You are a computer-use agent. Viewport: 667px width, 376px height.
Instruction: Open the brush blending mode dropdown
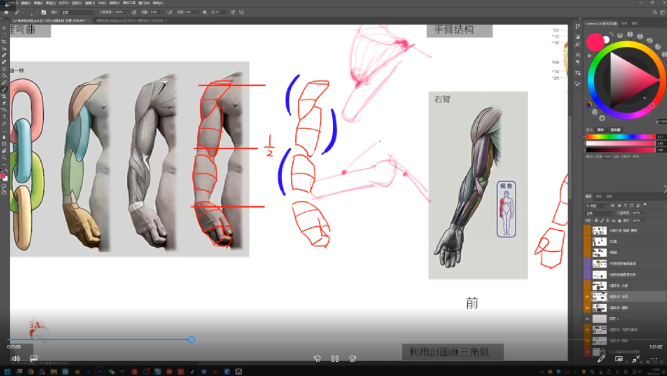point(78,12)
